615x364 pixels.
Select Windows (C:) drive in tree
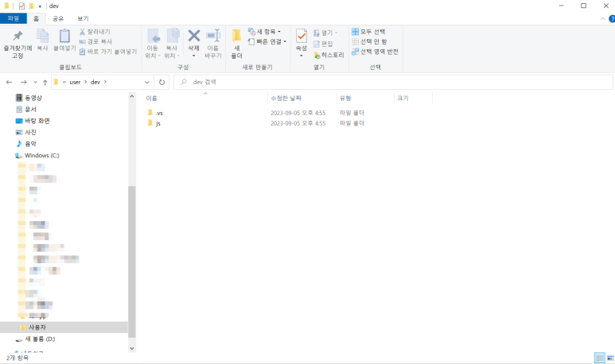37,156
